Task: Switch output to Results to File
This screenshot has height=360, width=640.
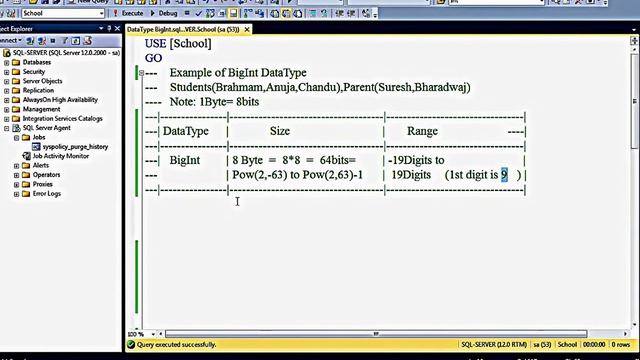Action: pos(298,13)
